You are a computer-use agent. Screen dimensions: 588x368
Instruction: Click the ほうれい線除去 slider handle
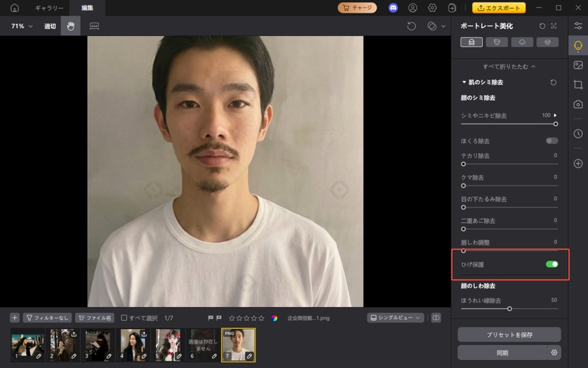(509, 308)
